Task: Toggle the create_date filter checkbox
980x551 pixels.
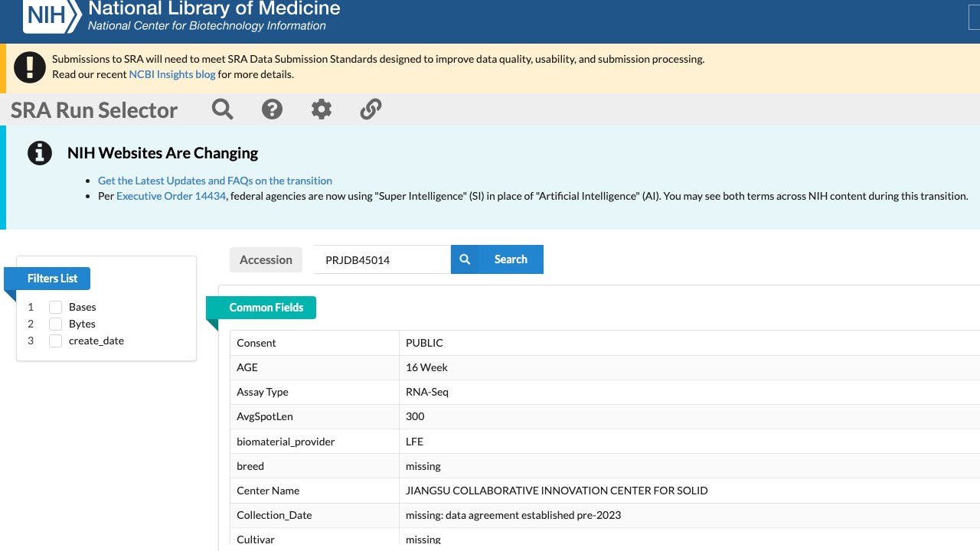Action: [55, 341]
